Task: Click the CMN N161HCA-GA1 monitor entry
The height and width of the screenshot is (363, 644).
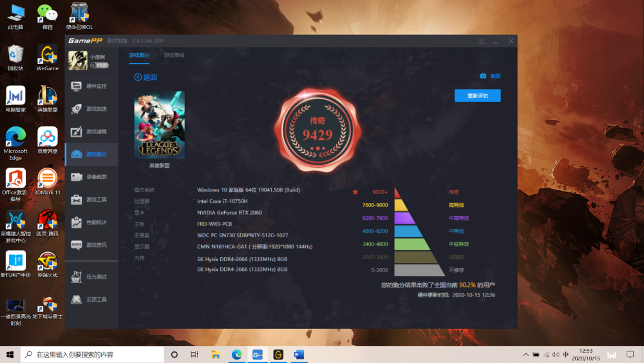Action: (x=254, y=247)
